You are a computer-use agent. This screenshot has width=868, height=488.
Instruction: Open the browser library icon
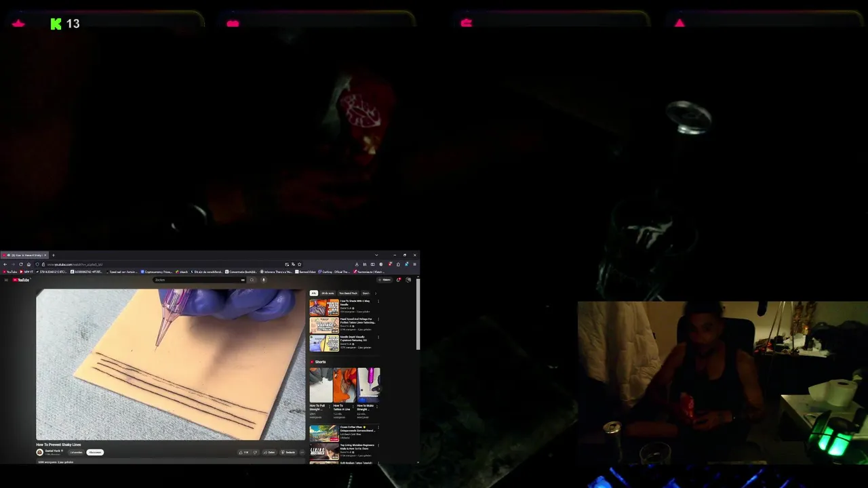[365, 264]
